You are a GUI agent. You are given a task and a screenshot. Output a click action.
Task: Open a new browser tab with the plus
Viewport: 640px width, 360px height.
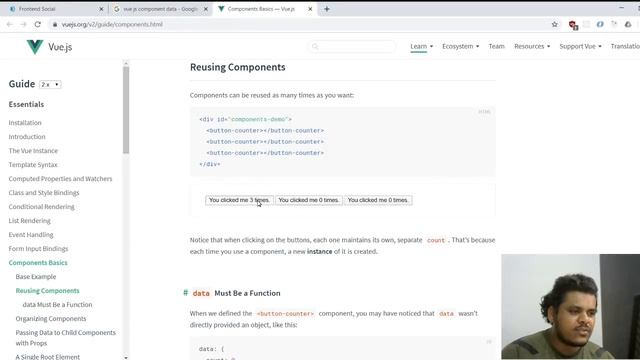327,9
